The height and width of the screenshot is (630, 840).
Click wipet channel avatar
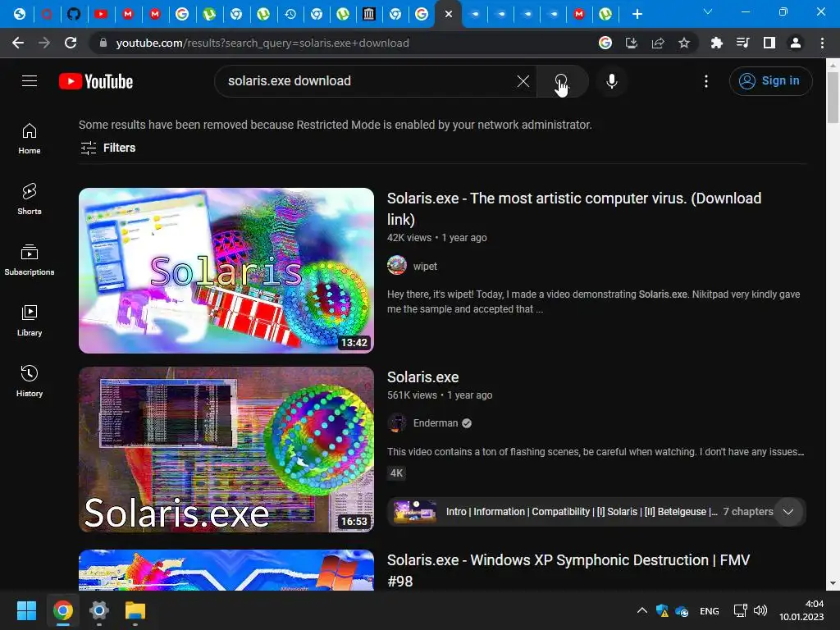coord(397,266)
